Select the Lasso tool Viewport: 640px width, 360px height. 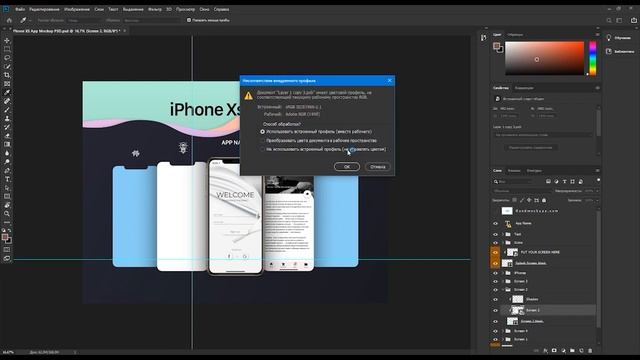[x=7, y=58]
